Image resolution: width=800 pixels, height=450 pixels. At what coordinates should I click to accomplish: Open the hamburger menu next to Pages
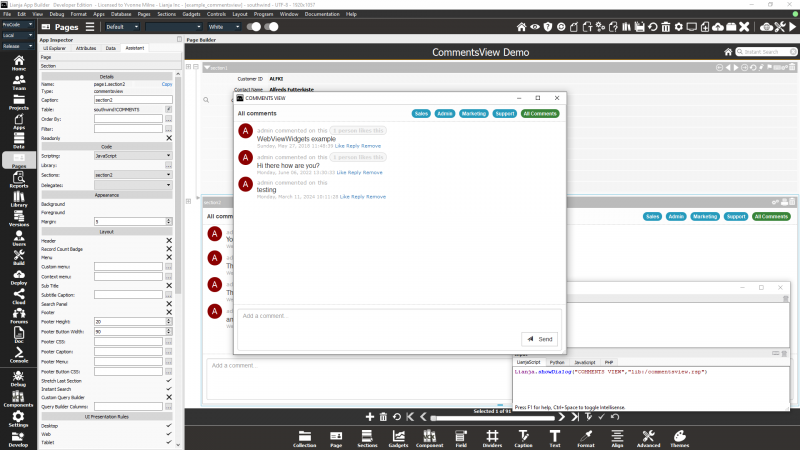[90, 27]
